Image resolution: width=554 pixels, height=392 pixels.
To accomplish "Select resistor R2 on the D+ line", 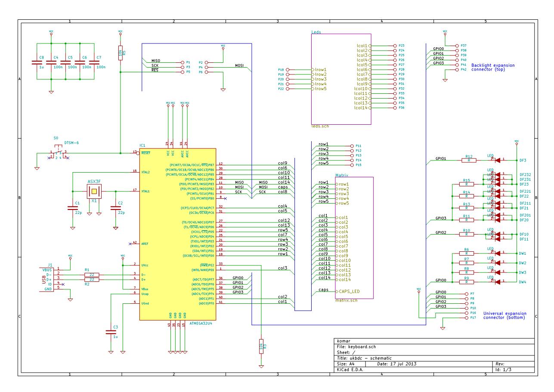I will point(91,280).
